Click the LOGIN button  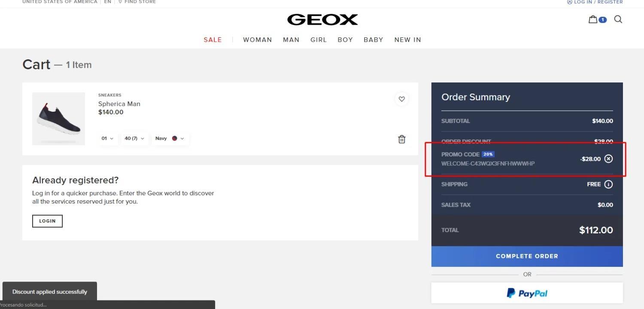pyautogui.click(x=47, y=221)
